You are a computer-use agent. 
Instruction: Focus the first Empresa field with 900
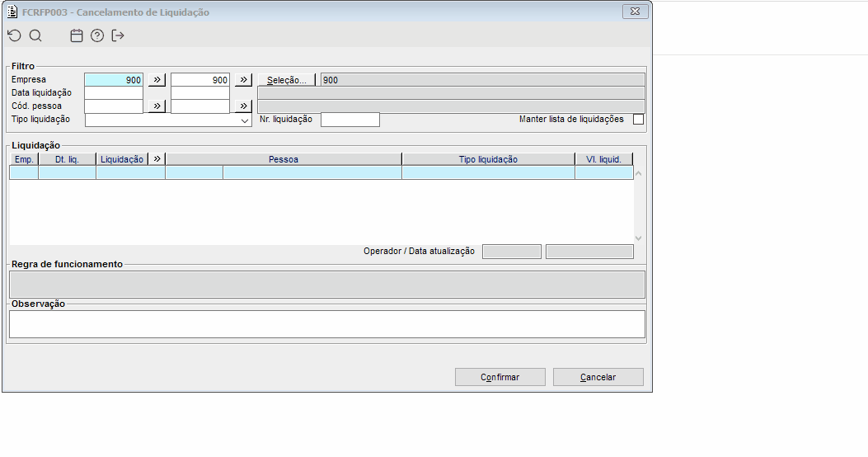tap(114, 80)
